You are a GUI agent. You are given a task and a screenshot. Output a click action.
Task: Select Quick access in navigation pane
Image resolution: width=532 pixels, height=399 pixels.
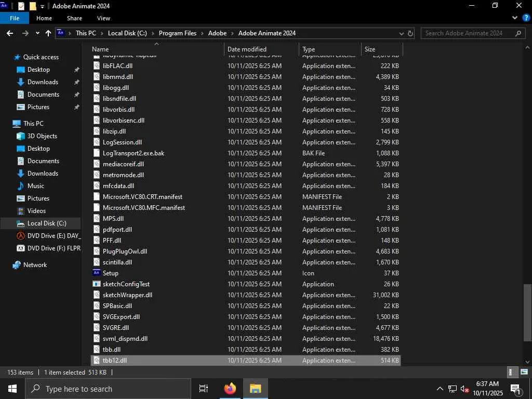tap(41, 57)
